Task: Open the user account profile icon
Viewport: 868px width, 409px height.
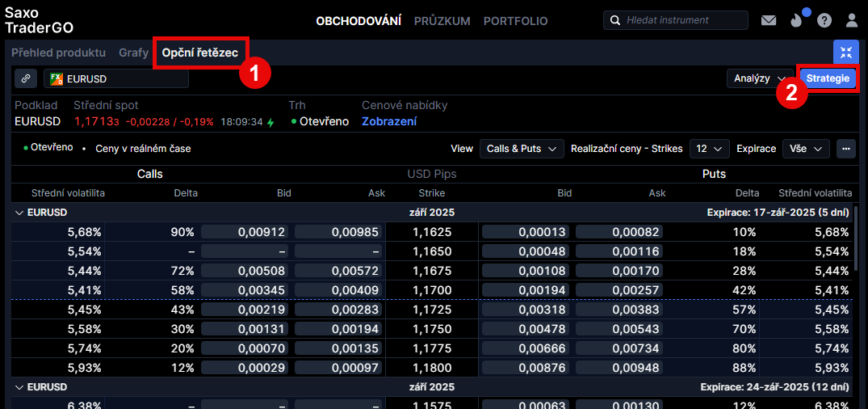Action: tap(852, 21)
